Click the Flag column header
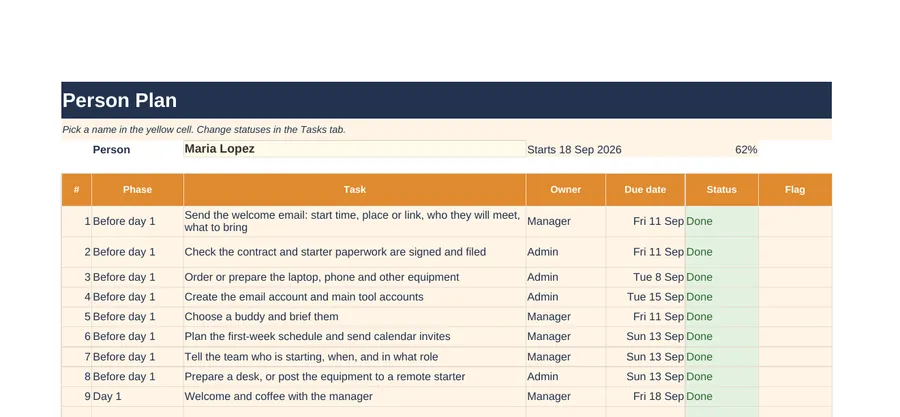The height and width of the screenshot is (417, 900). 795,190
